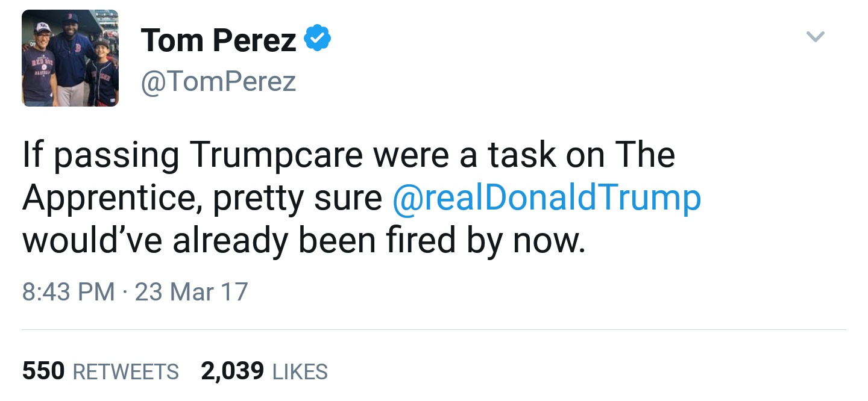Click the RETWEETS label

125,372
